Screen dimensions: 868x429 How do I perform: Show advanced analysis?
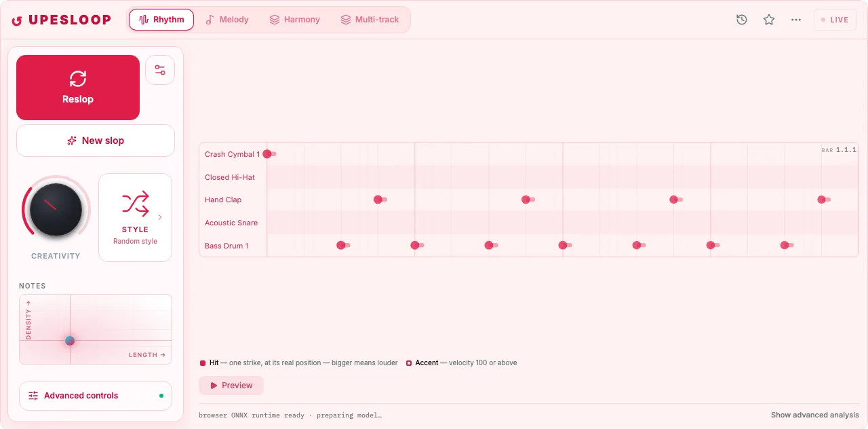(x=815, y=415)
